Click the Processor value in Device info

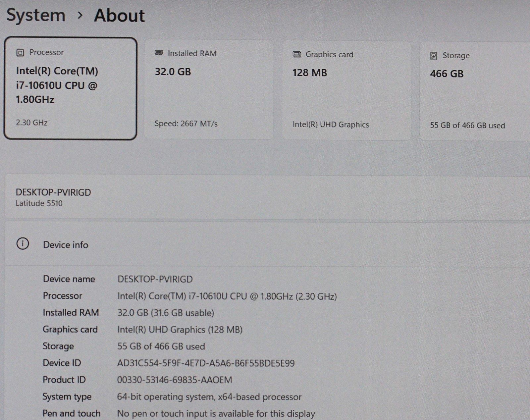pos(227,296)
